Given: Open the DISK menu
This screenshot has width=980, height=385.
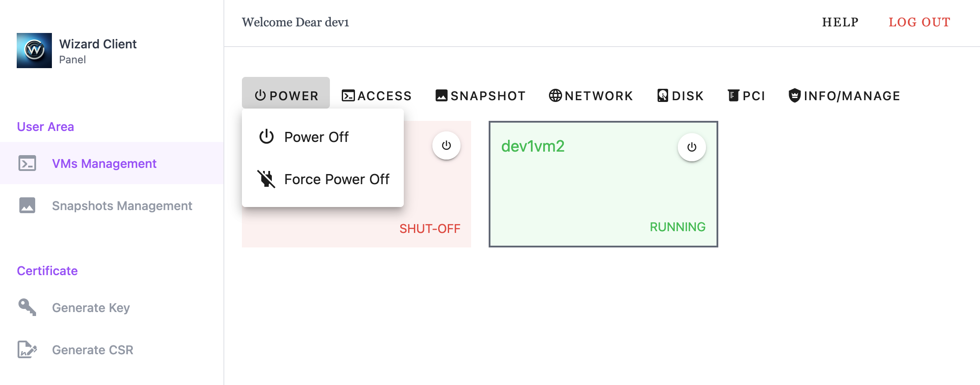Looking at the screenshot, I should [x=680, y=95].
